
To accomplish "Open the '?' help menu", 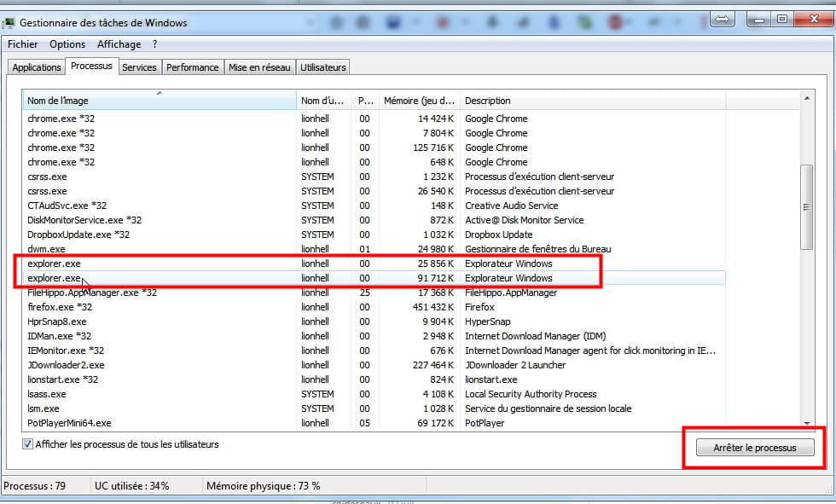I will coord(155,44).
